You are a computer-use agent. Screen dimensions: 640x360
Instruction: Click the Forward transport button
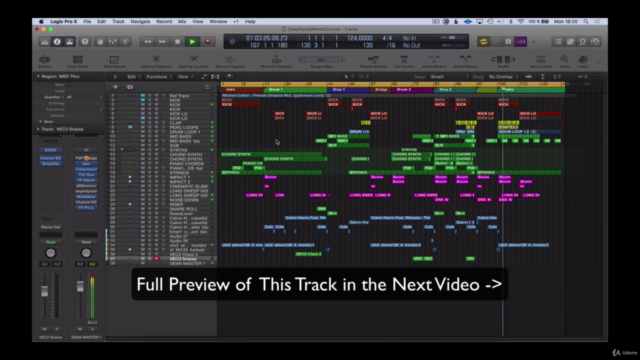162,42
